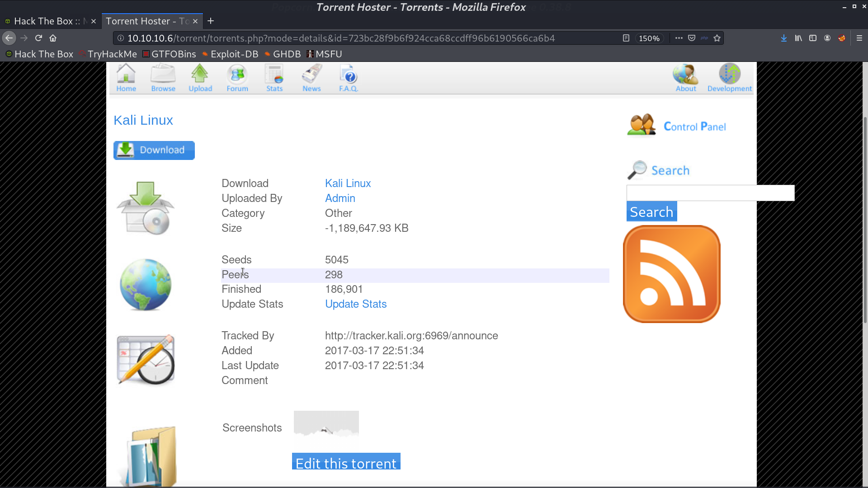Click the blue Search button
This screenshot has width=868, height=488.
tap(651, 211)
